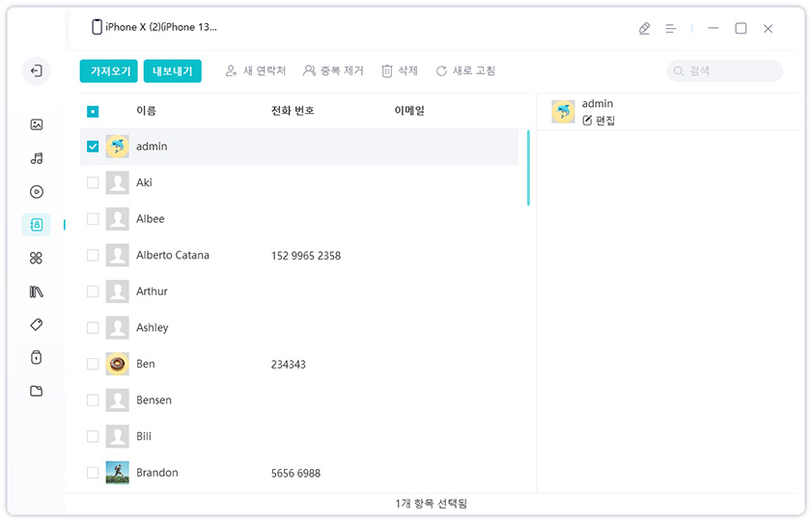Open the Files folder section in sidebar

tap(37, 391)
